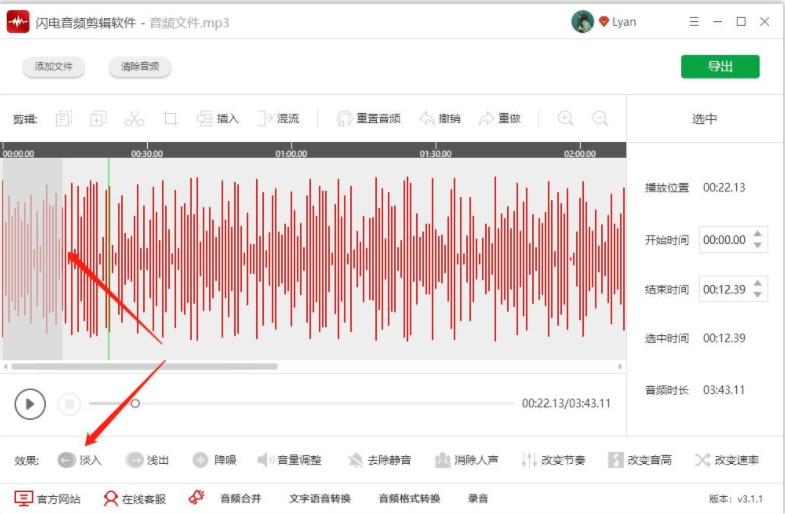Screen dimensions: 785x514
Task: Click the 添加文件 add file button
Action: tap(54, 67)
